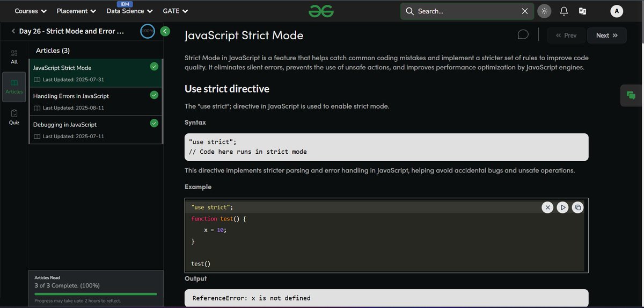Open the article comments bubble icon

(x=523, y=34)
